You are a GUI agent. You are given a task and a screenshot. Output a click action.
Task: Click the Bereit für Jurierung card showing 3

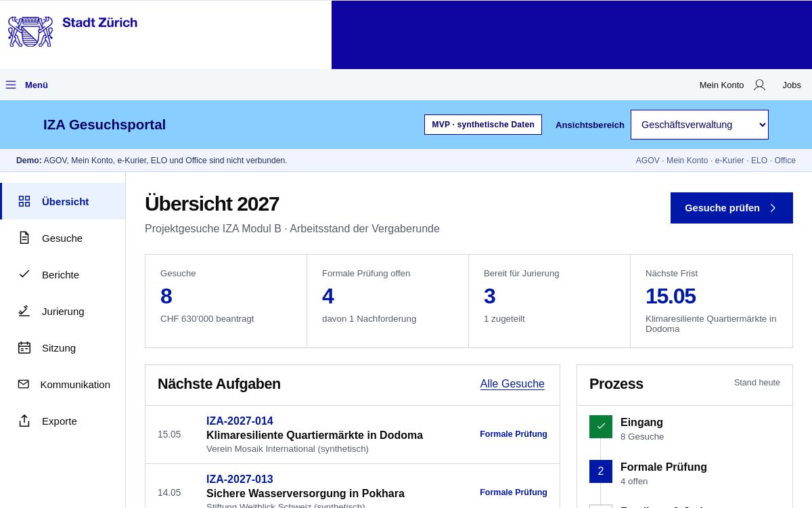[x=549, y=301]
